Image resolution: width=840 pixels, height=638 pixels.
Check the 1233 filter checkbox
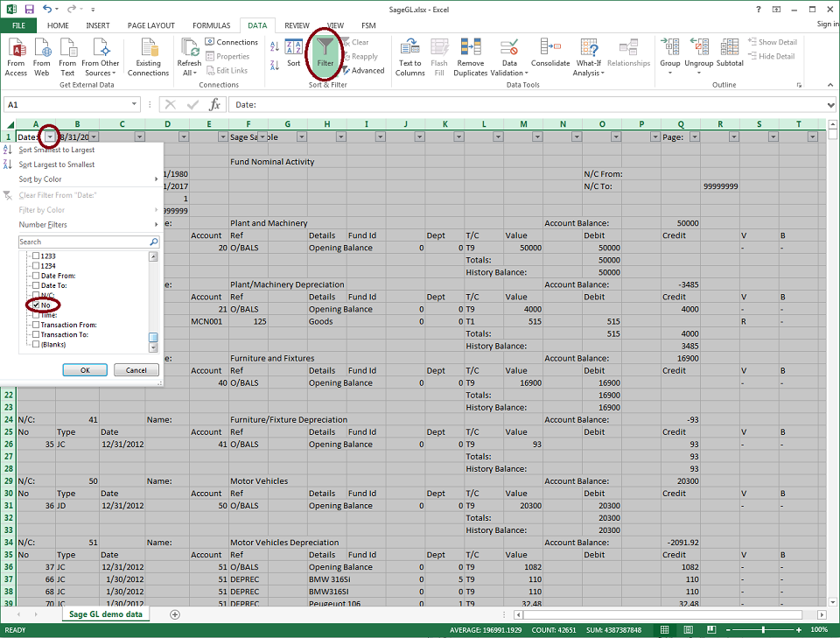tap(36, 256)
